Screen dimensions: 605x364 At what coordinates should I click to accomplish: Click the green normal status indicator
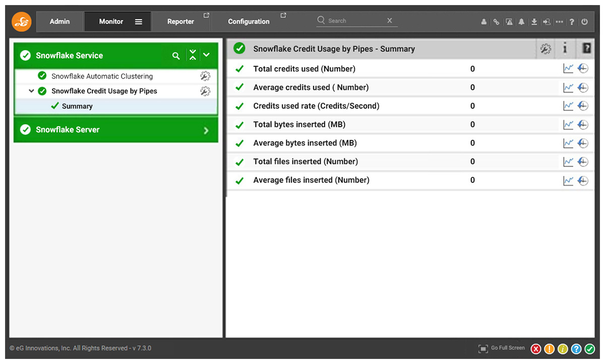[590, 349]
